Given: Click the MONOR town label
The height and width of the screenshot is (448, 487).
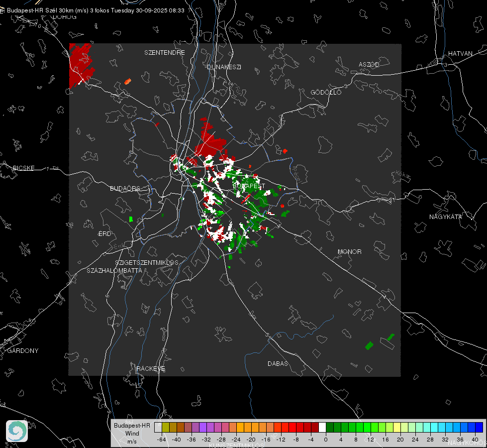Looking at the screenshot, I should pos(349,252).
